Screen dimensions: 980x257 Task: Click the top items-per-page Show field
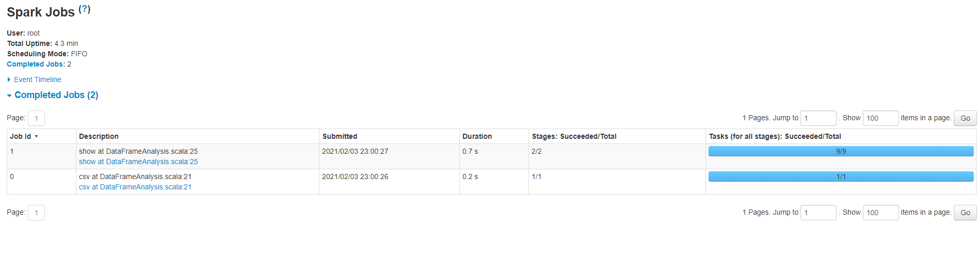pos(880,118)
